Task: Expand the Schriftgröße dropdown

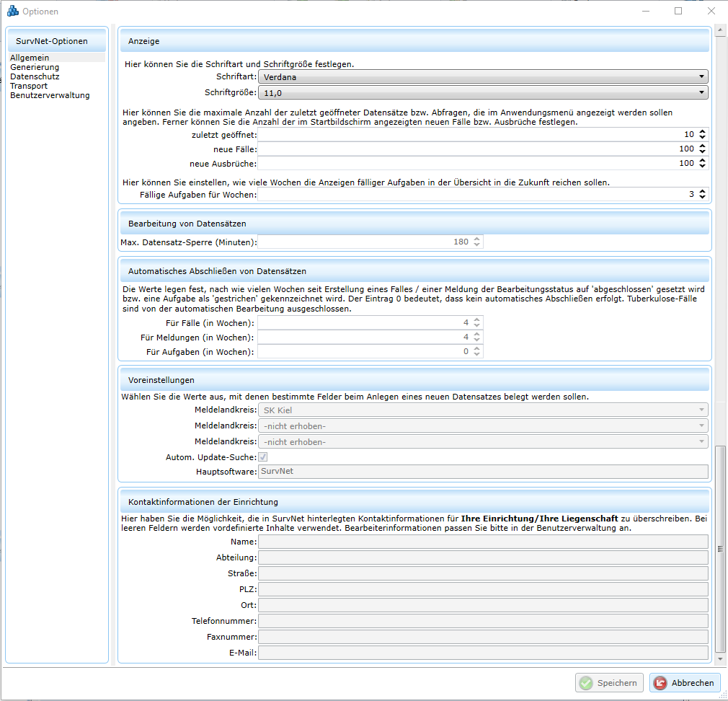Action: [482, 92]
